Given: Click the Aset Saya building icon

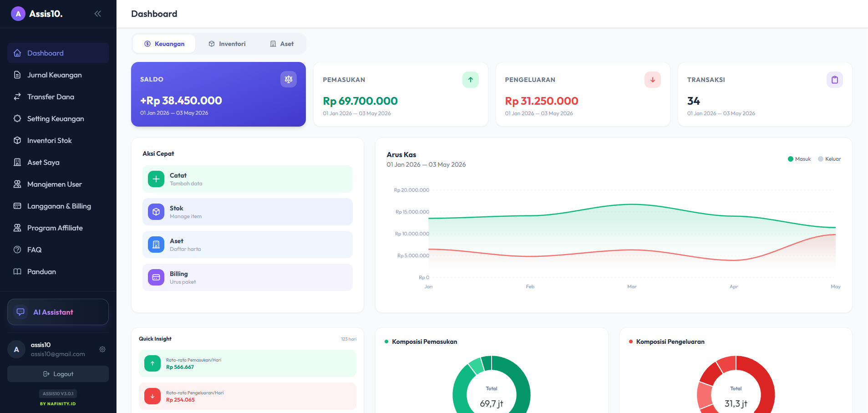Looking at the screenshot, I should [17, 163].
